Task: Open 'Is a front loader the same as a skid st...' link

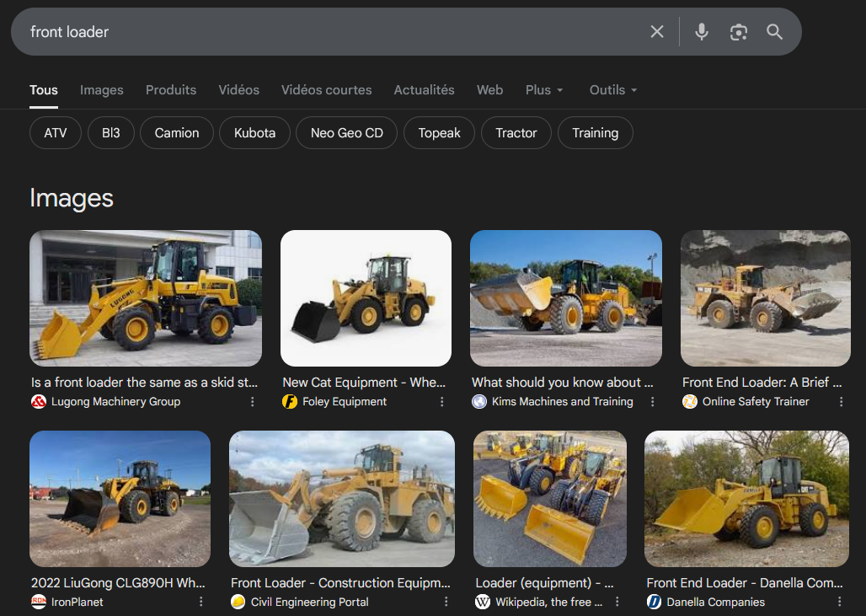Action: pos(144,383)
